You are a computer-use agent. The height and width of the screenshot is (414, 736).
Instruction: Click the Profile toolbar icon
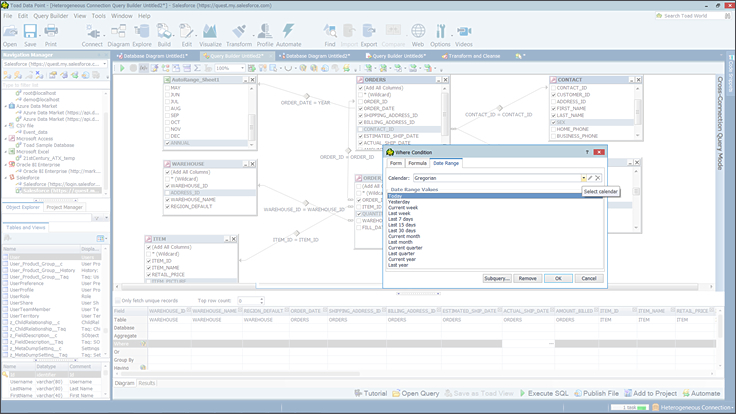click(265, 35)
